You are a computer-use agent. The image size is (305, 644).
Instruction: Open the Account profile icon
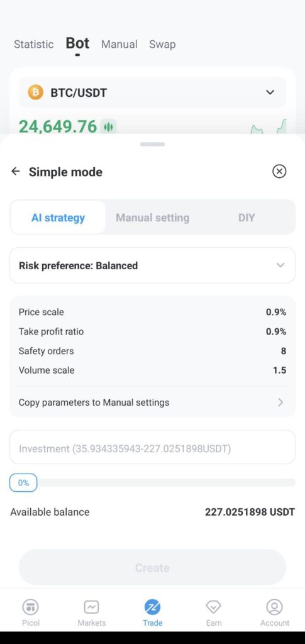tap(275, 607)
